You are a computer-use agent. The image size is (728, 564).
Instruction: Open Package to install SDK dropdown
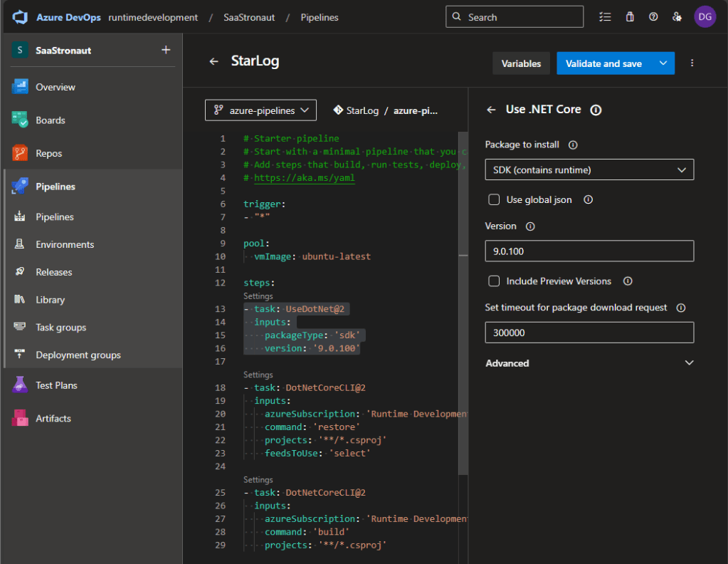tap(589, 170)
